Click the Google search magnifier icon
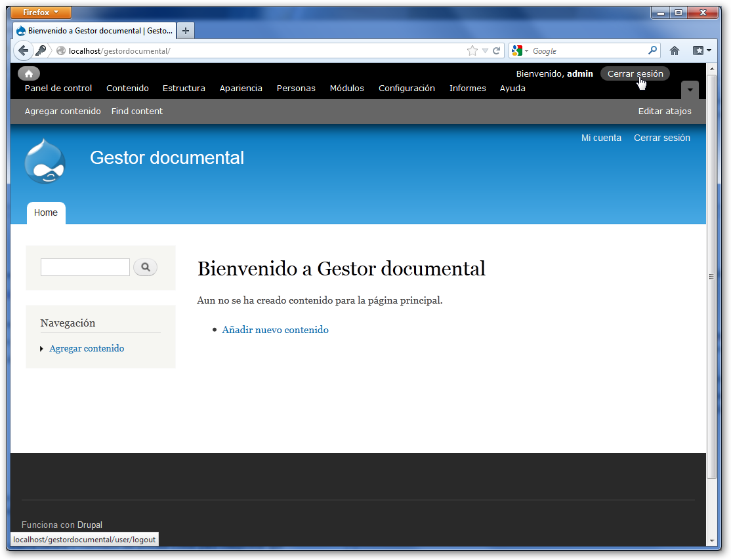 (652, 50)
